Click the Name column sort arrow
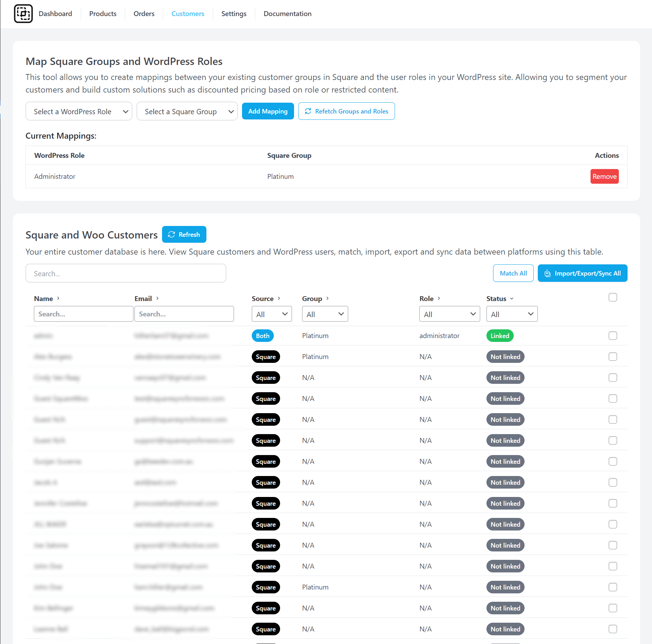652x644 pixels. [58, 298]
